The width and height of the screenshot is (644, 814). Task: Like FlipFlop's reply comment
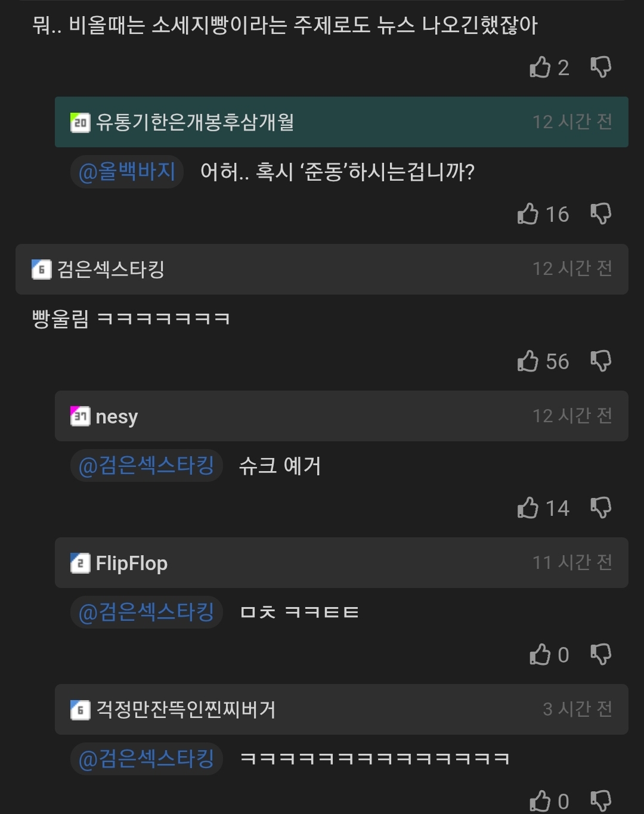[x=540, y=654]
